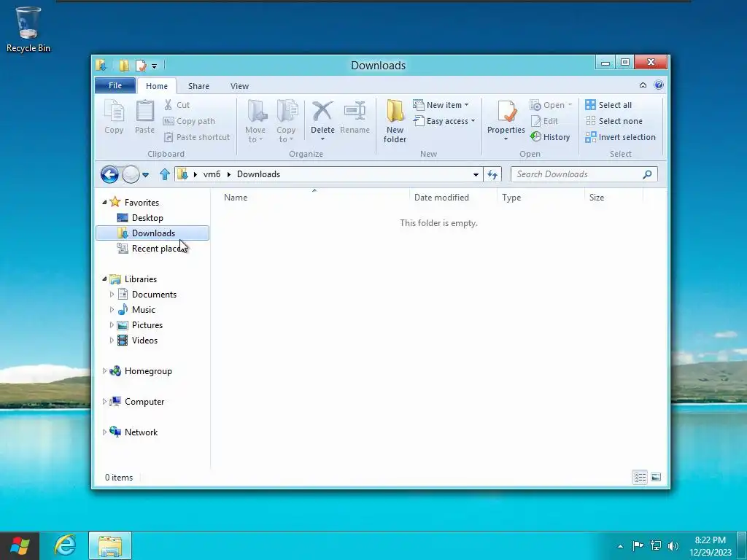Viewport: 747px width, 560px height.
Task: Collapse the Favorites tree section
Action: pyautogui.click(x=104, y=203)
